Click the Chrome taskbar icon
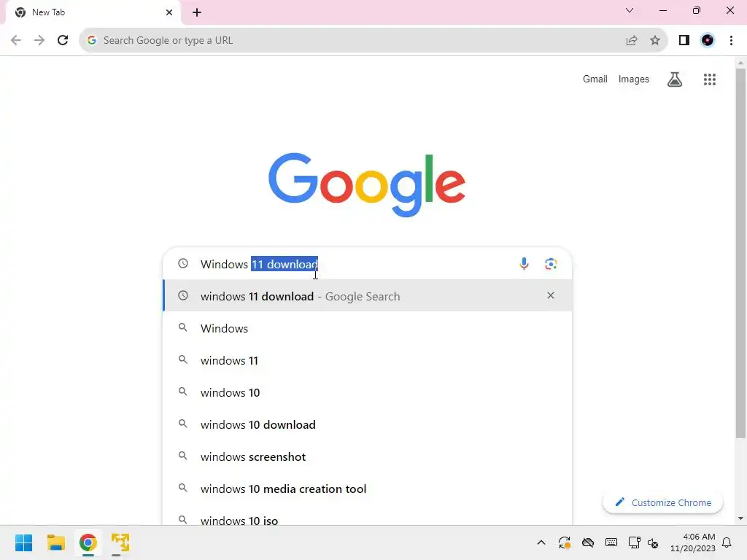Viewport: 747px width, 560px height. pyautogui.click(x=88, y=542)
